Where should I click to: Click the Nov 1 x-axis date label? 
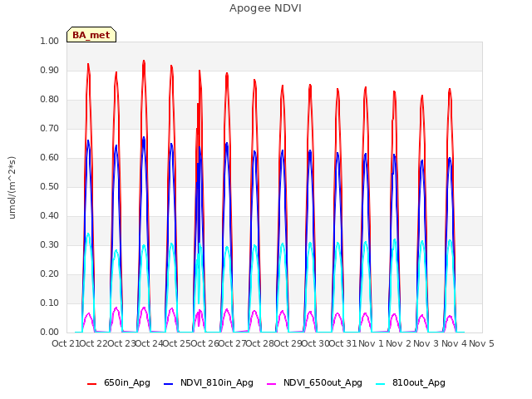(x=371, y=343)
